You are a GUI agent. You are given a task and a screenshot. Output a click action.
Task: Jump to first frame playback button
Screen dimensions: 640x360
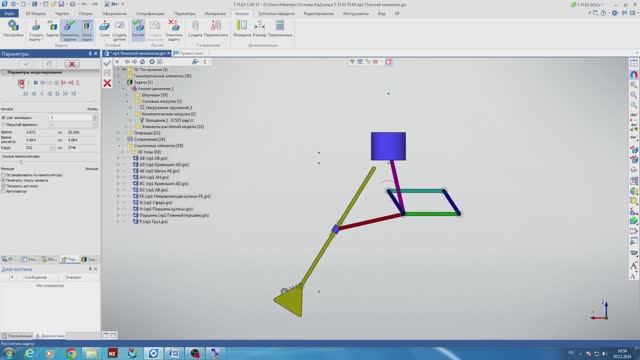tap(26, 93)
